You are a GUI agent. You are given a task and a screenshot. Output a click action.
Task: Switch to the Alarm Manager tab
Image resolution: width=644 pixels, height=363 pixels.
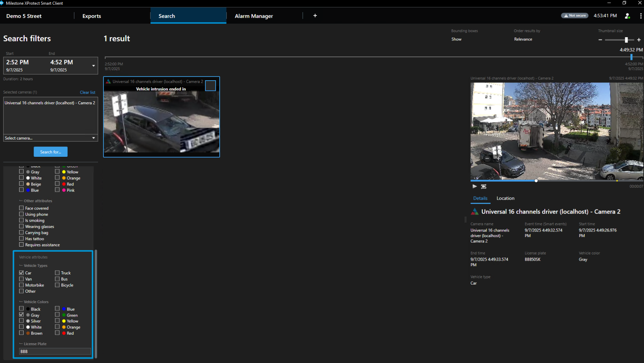pos(254,16)
